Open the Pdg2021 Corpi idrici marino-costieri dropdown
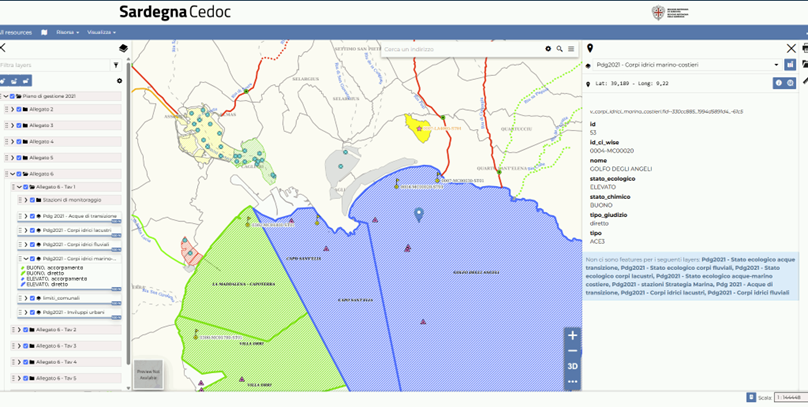The width and height of the screenshot is (808, 407). pyautogui.click(x=776, y=65)
